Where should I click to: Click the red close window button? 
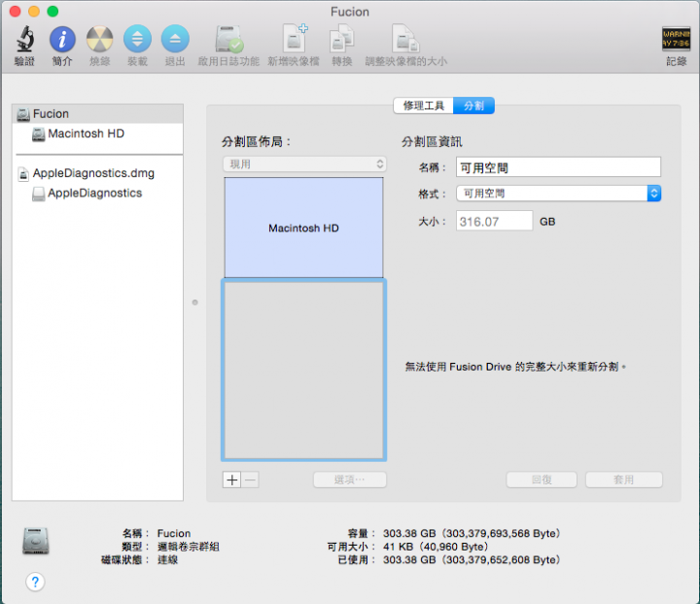[x=16, y=11]
